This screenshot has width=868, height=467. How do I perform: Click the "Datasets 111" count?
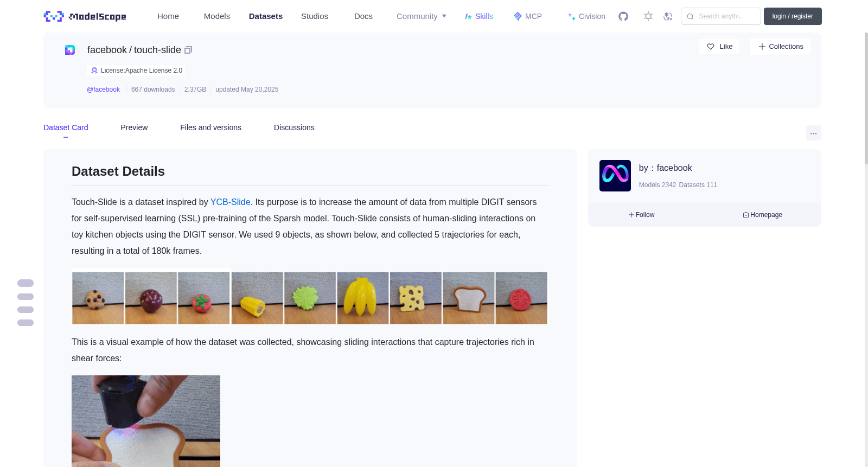(698, 185)
